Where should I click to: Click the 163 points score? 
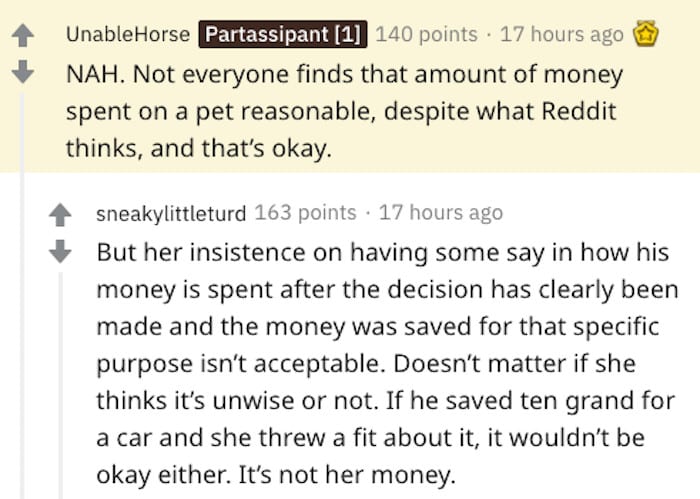306,213
